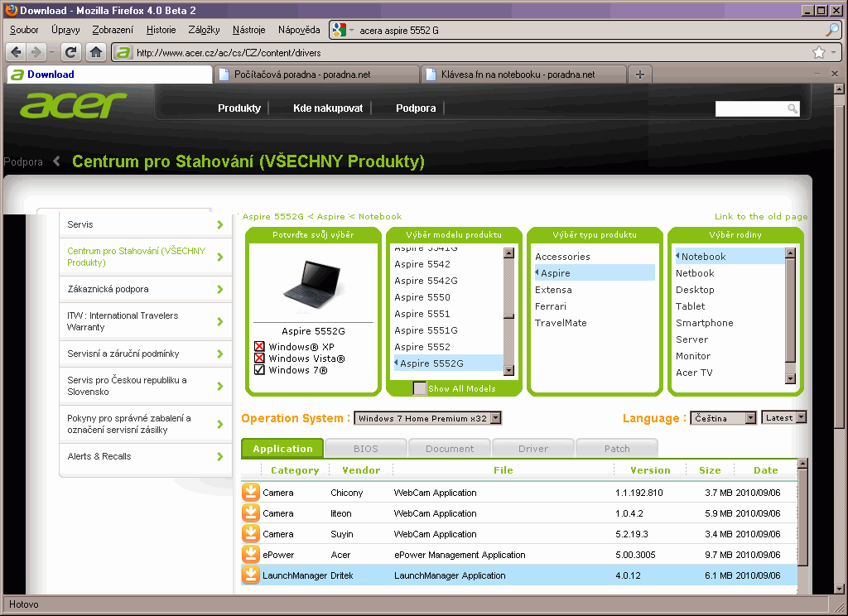The image size is (848, 616).
Task: Sort table by Version column header
Action: point(650,470)
